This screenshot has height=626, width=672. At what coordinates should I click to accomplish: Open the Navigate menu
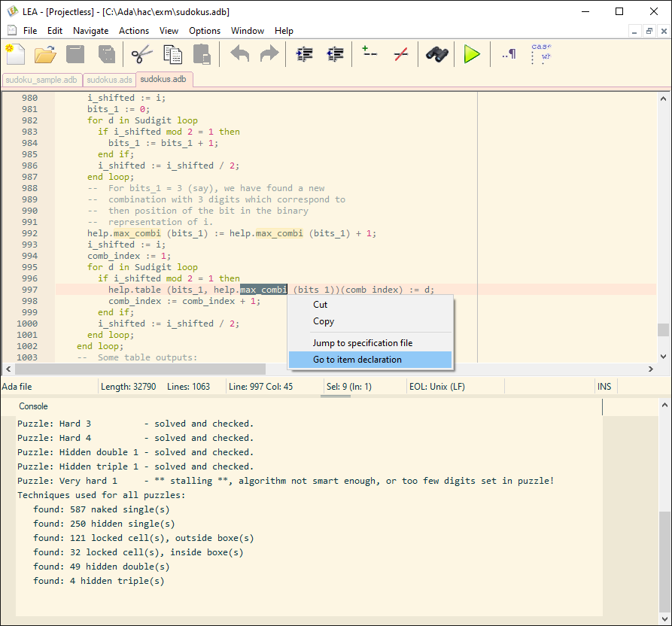click(90, 31)
